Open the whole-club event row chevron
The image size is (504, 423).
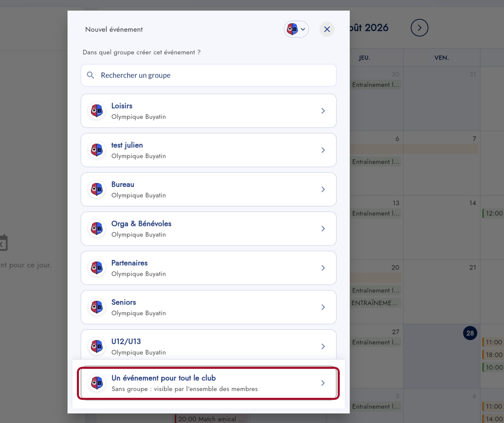click(x=323, y=383)
